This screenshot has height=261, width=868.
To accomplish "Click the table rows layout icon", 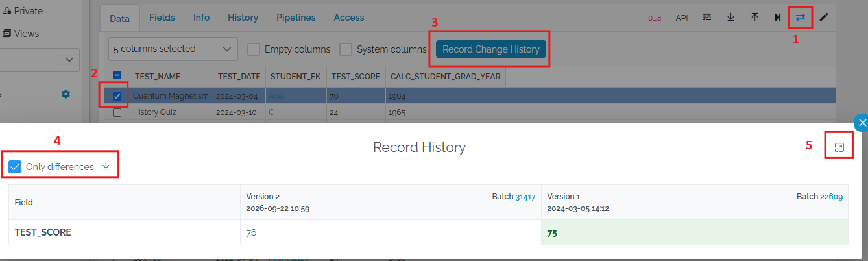I will [x=707, y=18].
